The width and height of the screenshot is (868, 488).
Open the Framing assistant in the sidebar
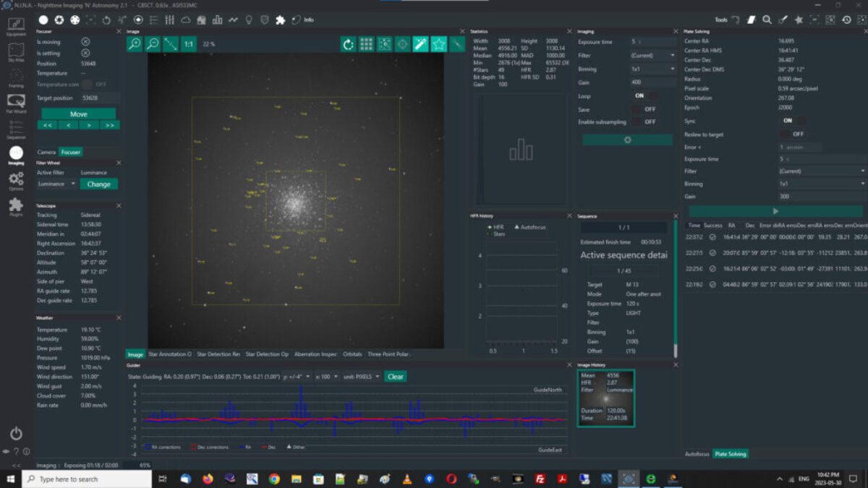pyautogui.click(x=16, y=78)
